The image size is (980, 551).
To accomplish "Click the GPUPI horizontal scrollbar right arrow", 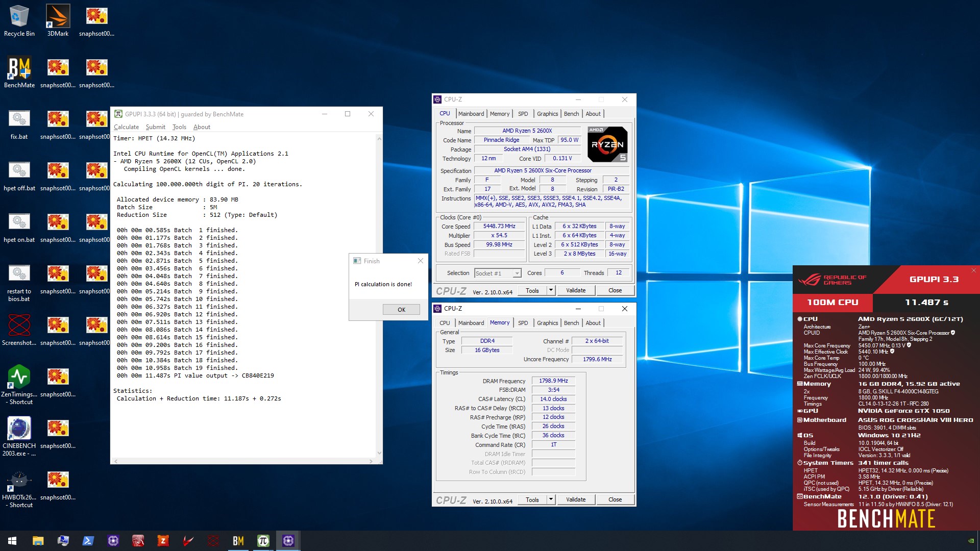I will [x=371, y=461].
